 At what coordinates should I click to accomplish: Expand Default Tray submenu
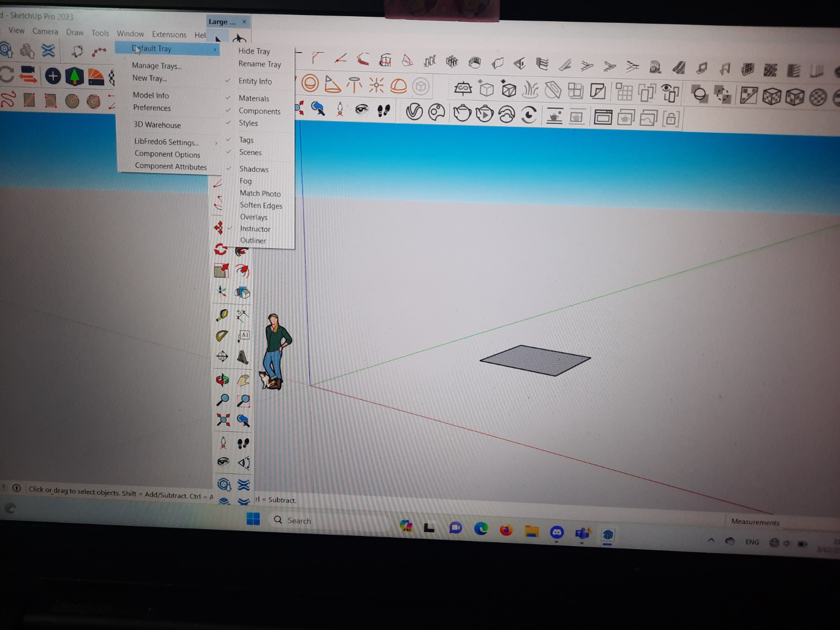(x=168, y=49)
